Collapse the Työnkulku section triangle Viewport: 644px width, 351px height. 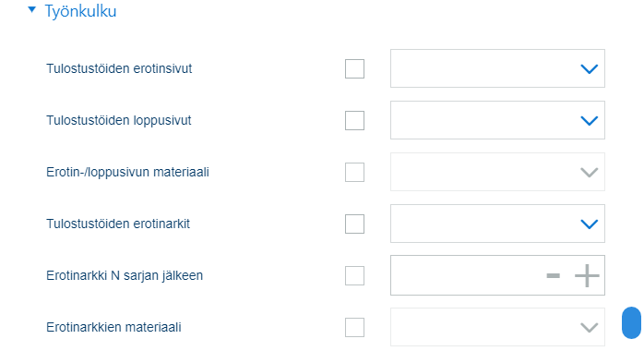tap(32, 9)
